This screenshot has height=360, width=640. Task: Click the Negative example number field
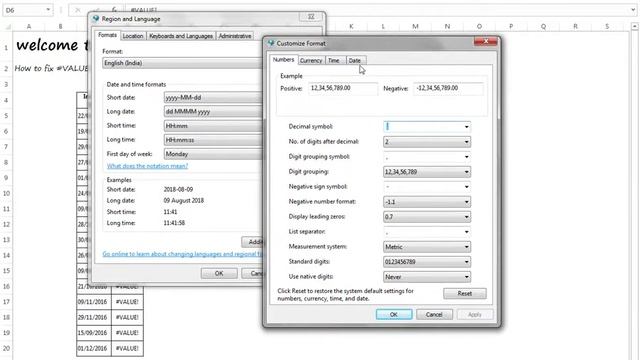(x=449, y=89)
